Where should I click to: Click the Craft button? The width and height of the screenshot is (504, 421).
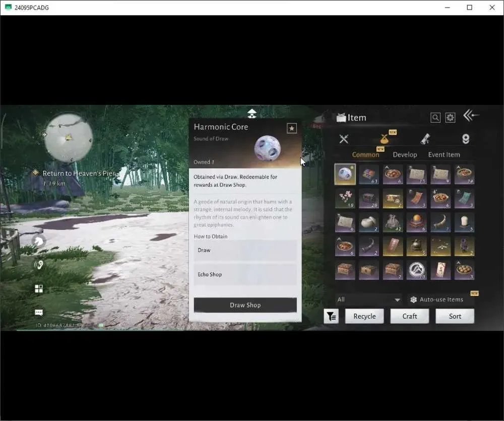(x=409, y=316)
